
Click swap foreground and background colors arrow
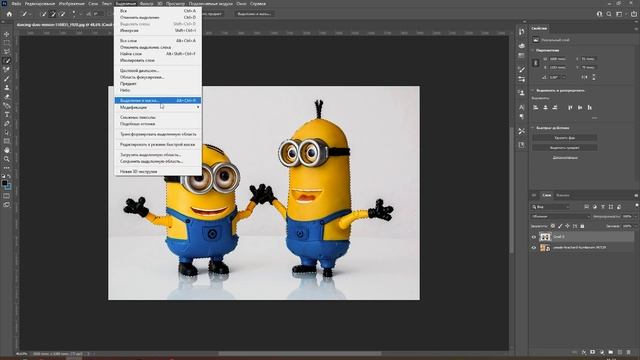(x=9, y=176)
